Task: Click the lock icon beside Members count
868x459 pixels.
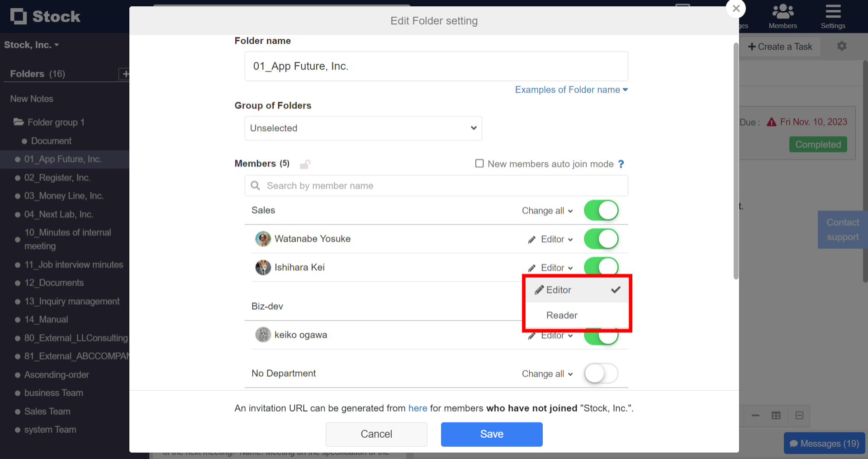Action: pyautogui.click(x=305, y=164)
